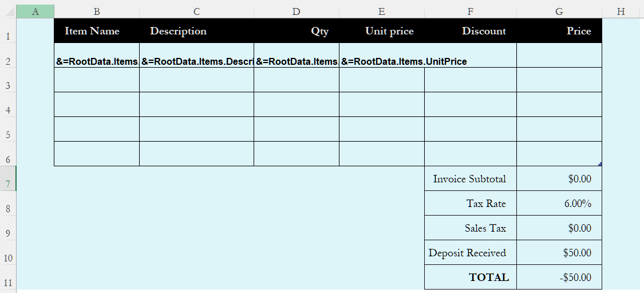Click the Item Name header cell

(97, 31)
